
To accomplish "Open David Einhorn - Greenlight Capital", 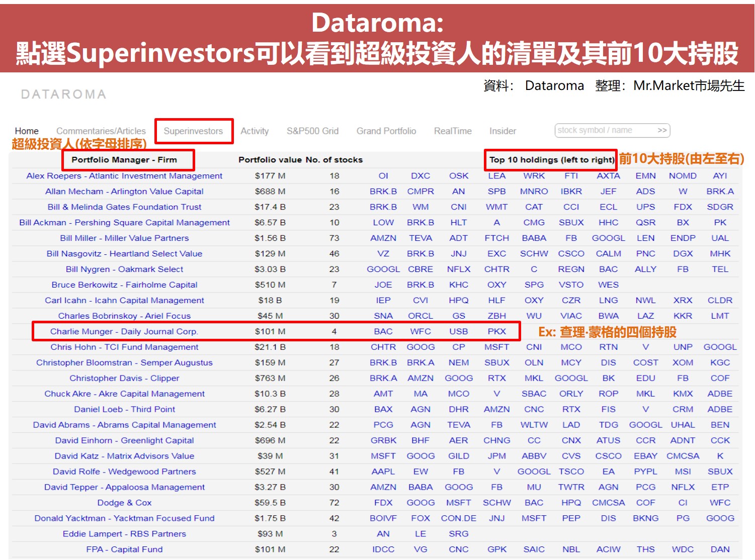I will [x=124, y=440].
